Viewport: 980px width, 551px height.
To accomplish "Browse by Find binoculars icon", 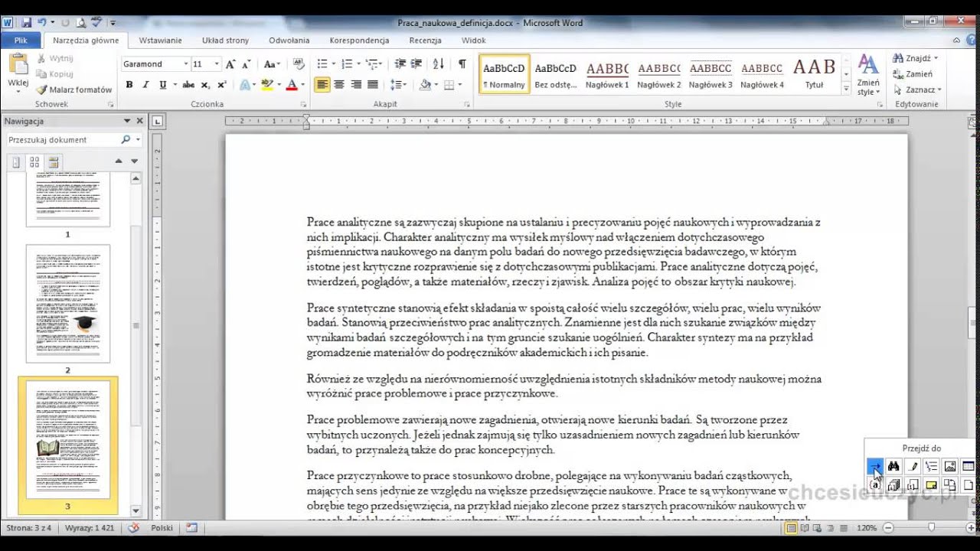I will tap(893, 466).
